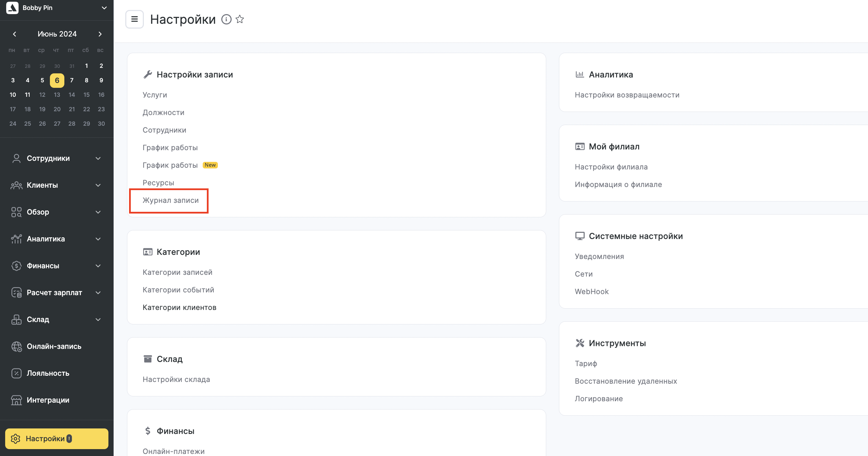Viewport: 868px width, 456px height.
Task: Click the Аналитика sidebar icon
Action: coord(16,238)
